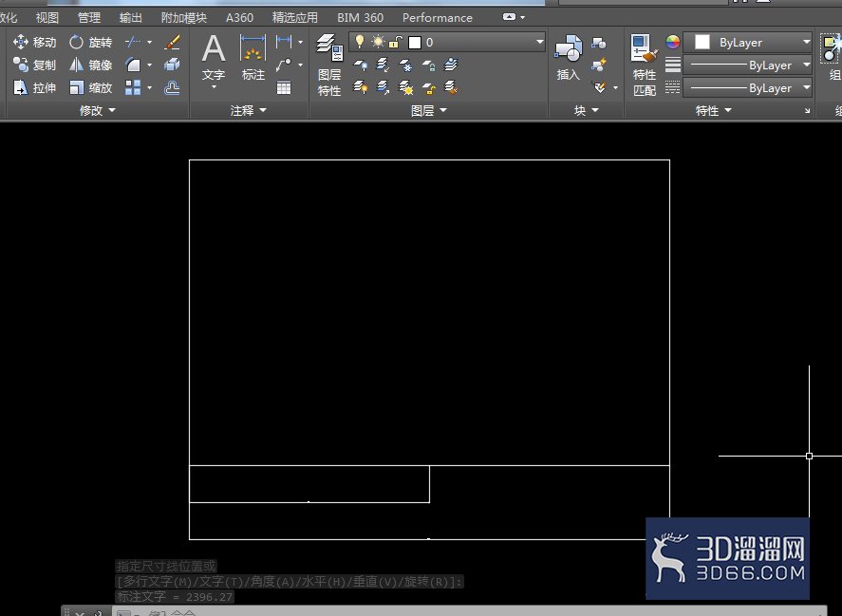This screenshot has width=842, height=616.
Task: Open Trim tool dropdown arrow
Action: (x=149, y=42)
